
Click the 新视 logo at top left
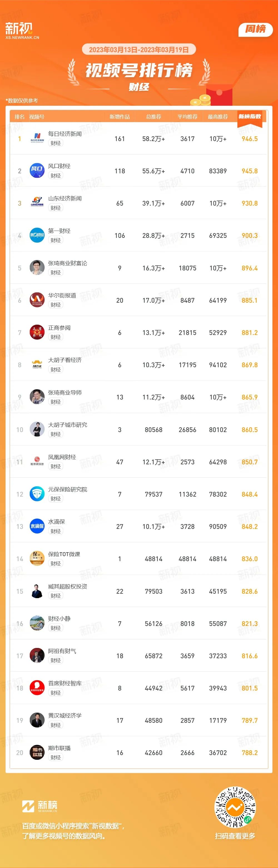22,31
